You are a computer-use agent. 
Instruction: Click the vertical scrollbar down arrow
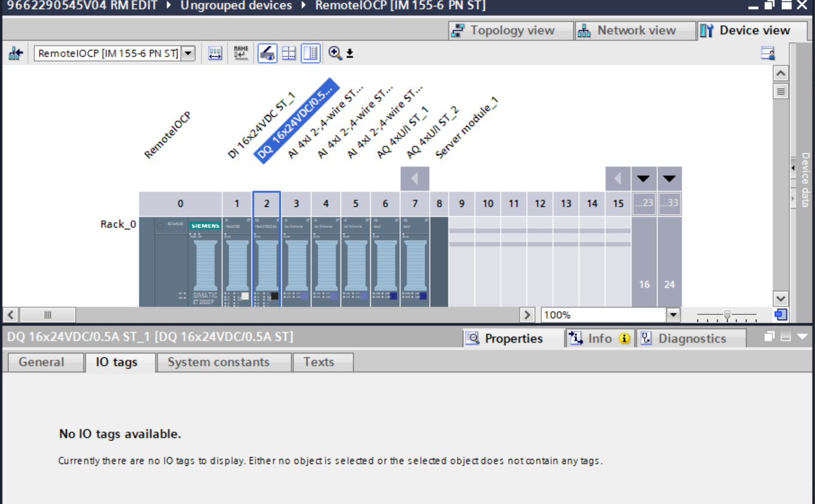coord(780,298)
